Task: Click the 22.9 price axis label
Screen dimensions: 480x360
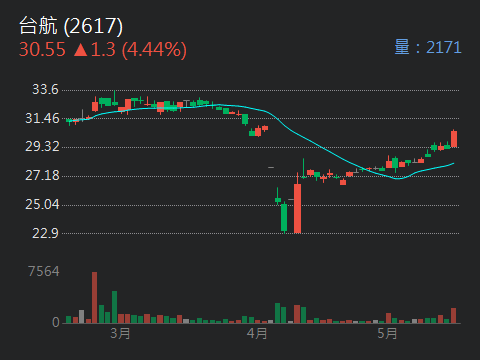Action: (45, 233)
